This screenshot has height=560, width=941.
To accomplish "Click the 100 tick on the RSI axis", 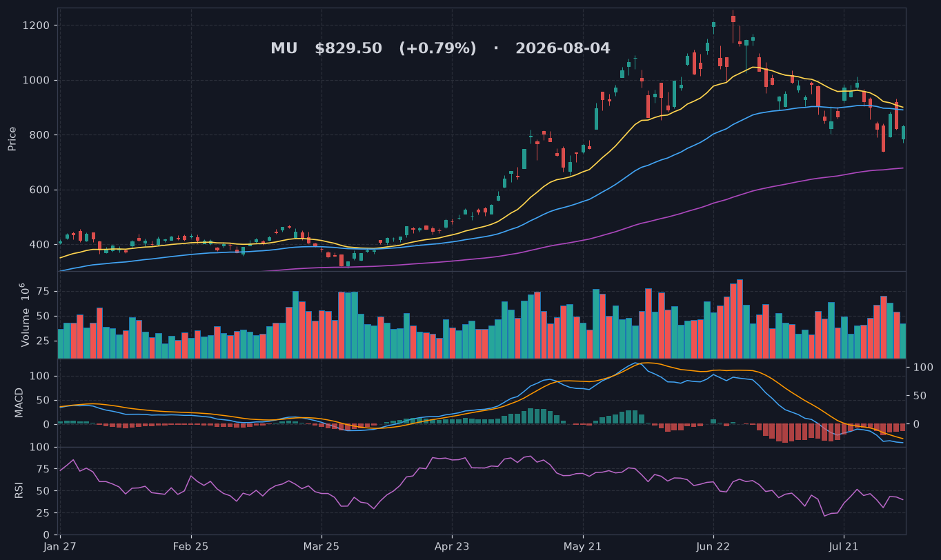I will 40,448.
